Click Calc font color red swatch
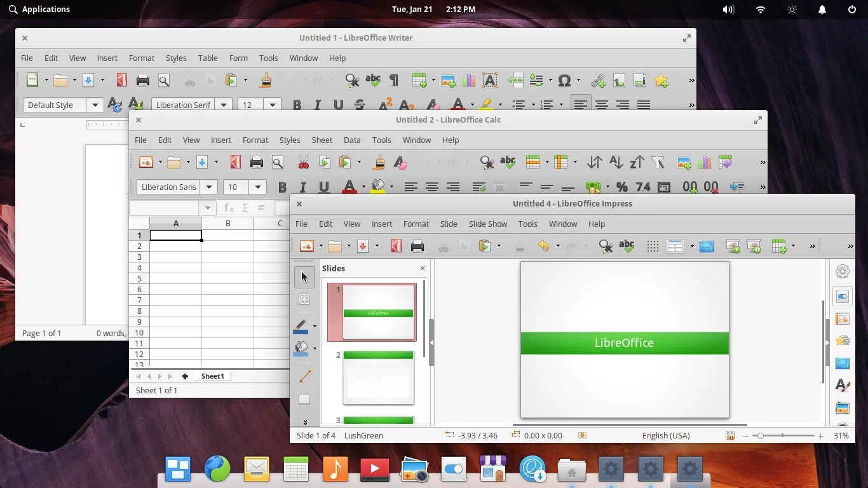 349,187
